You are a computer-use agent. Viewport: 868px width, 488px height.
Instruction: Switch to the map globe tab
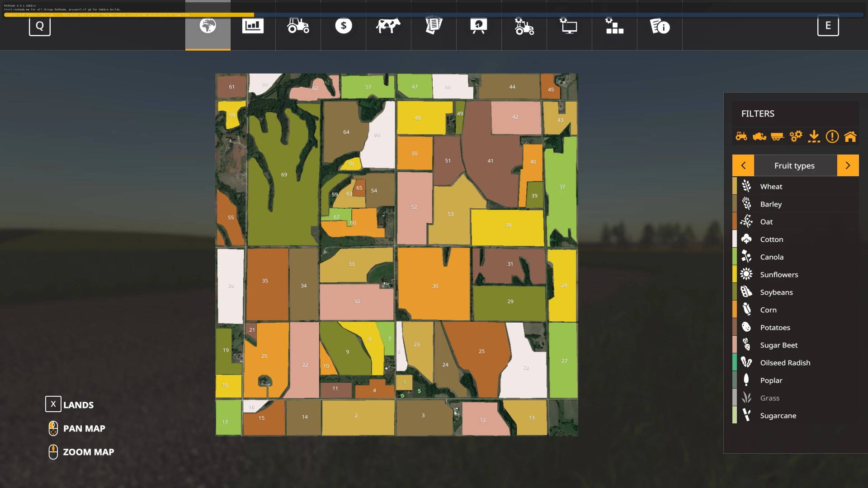208,26
